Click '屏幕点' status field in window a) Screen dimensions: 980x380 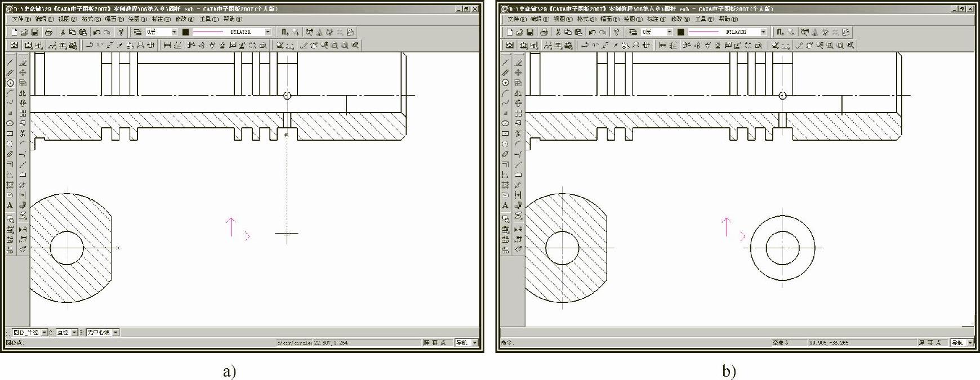click(437, 342)
